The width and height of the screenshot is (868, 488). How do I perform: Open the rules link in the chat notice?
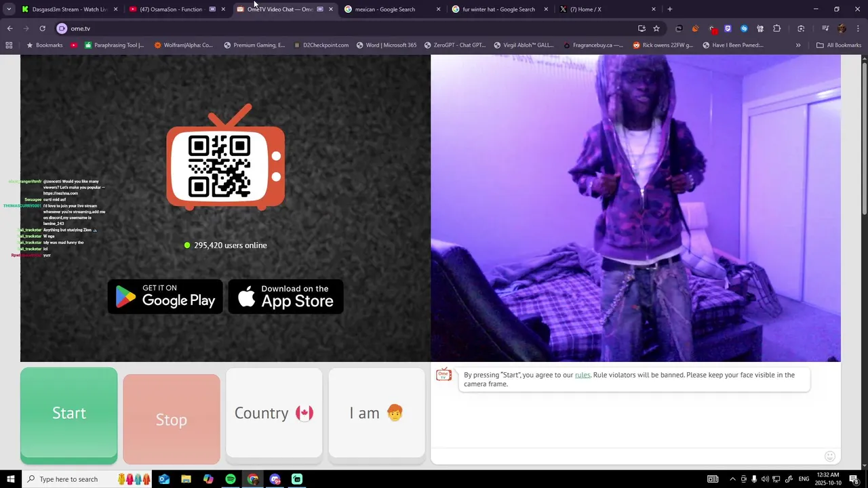coord(583,375)
